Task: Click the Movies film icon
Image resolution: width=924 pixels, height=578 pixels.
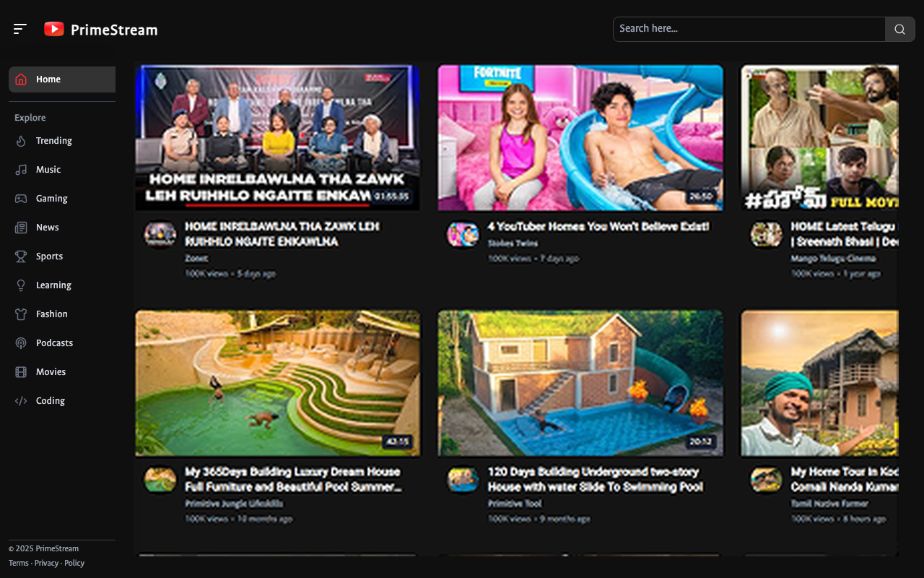Action: 21,372
